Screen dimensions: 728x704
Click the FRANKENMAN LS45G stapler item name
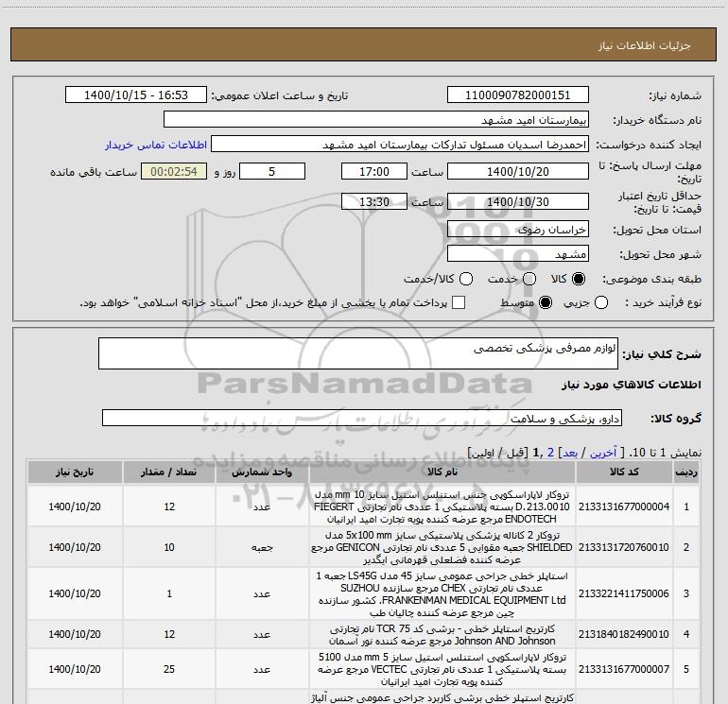pos(442,594)
